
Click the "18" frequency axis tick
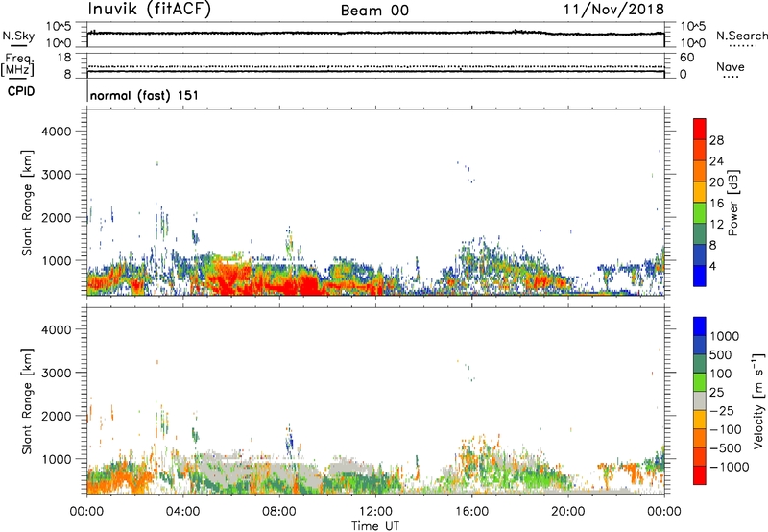(64, 58)
